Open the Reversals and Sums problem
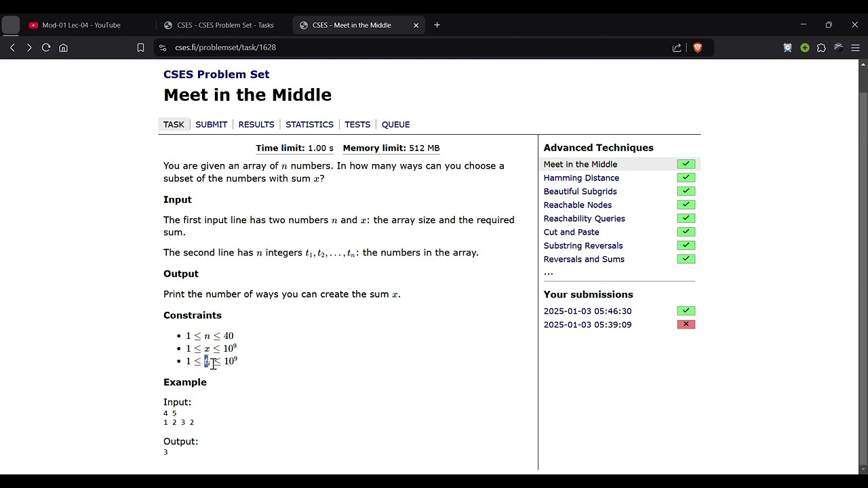868x488 pixels. click(x=584, y=259)
